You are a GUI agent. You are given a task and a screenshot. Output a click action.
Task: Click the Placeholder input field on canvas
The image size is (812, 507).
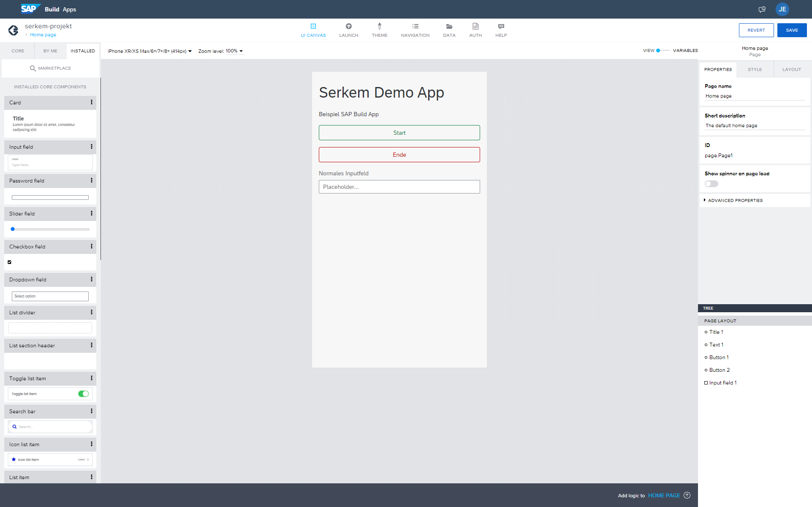[399, 187]
